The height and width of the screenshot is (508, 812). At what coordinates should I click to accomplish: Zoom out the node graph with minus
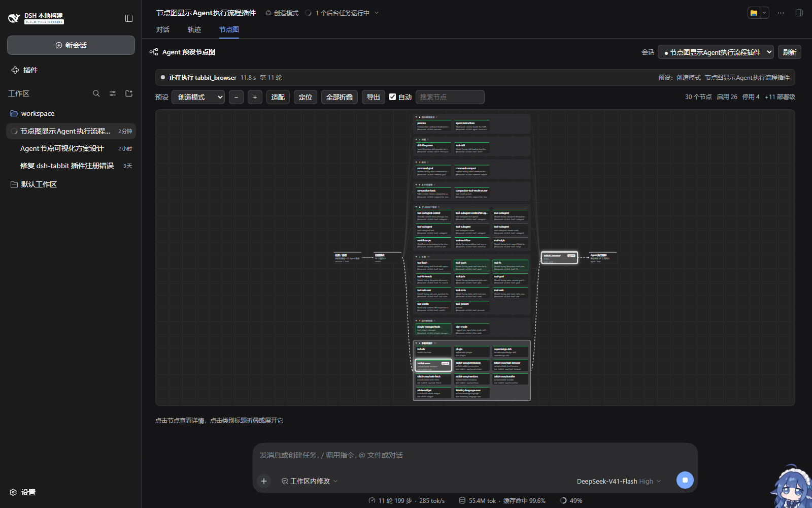(236, 97)
